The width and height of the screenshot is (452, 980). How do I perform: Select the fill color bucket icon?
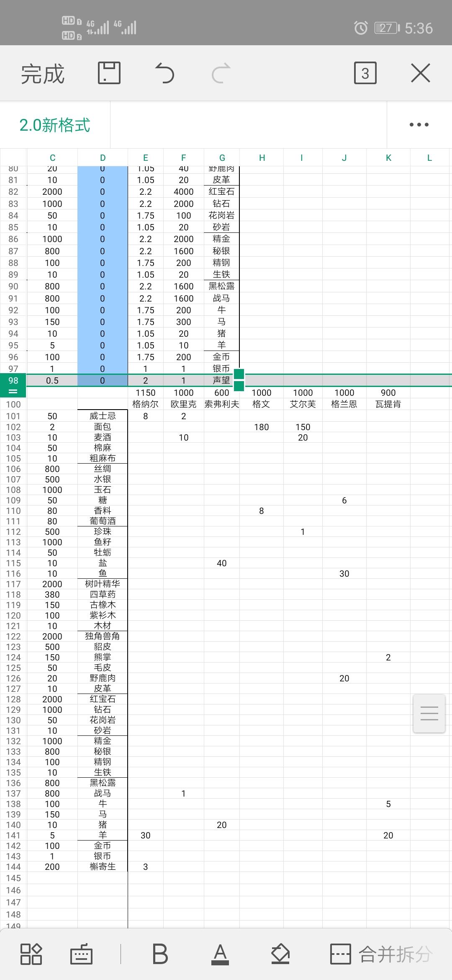click(x=280, y=954)
